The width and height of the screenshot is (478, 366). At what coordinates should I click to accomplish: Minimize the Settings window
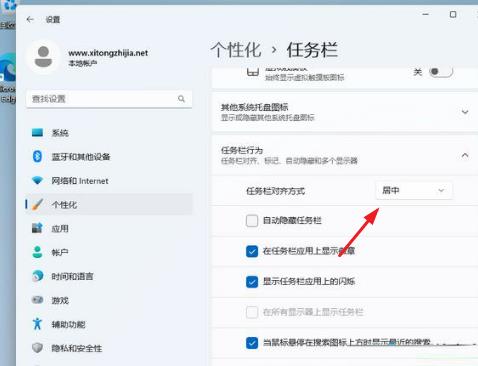point(425,14)
